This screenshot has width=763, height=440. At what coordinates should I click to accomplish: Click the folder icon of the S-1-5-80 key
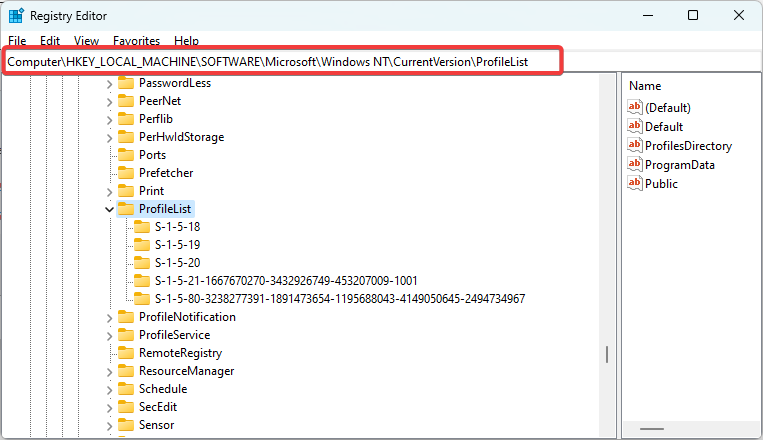point(142,299)
